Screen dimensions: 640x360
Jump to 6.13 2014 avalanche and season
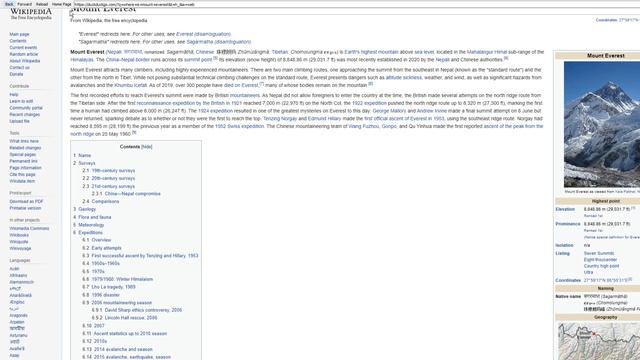117,349
